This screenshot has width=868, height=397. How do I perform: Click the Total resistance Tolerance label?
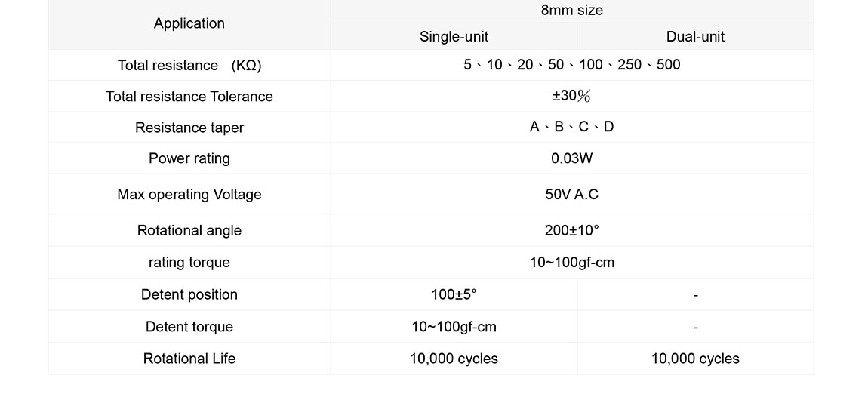[189, 97]
